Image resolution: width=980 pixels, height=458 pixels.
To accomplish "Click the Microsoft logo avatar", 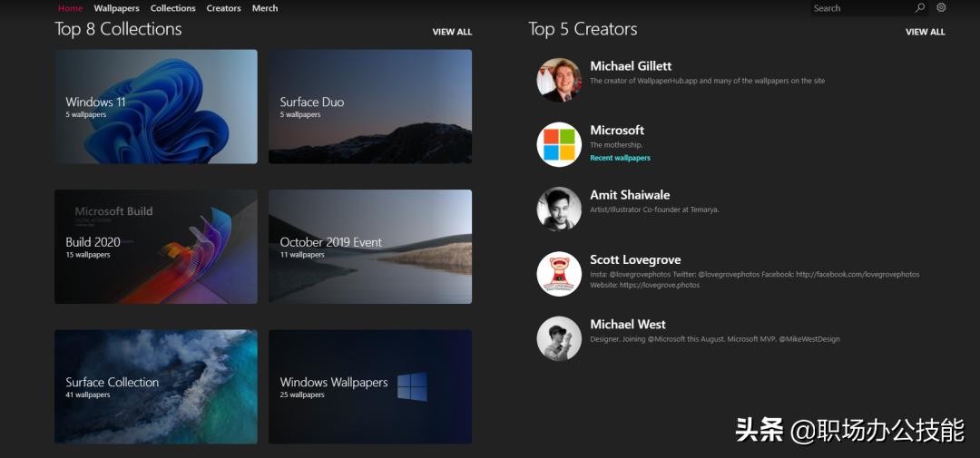I will pyautogui.click(x=559, y=144).
